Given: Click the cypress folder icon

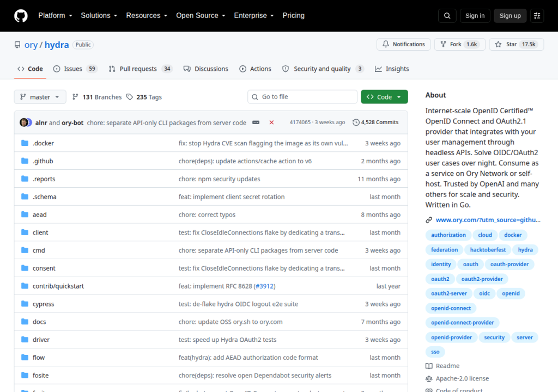Looking at the screenshot, I should 25,304.
